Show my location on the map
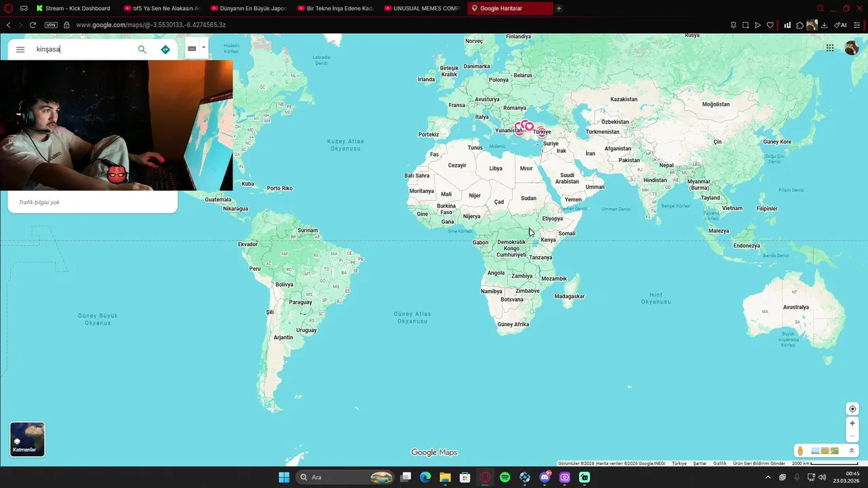The height and width of the screenshot is (488, 868). (x=852, y=409)
